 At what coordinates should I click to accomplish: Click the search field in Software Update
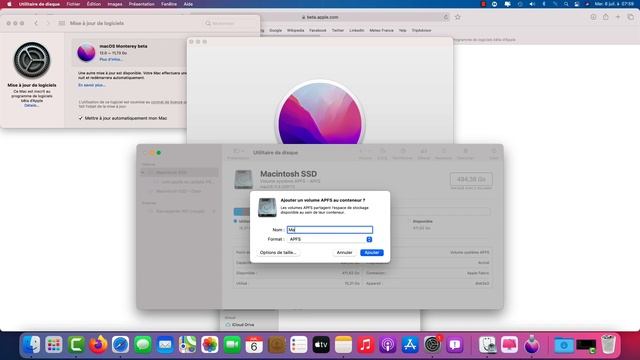tap(229, 23)
